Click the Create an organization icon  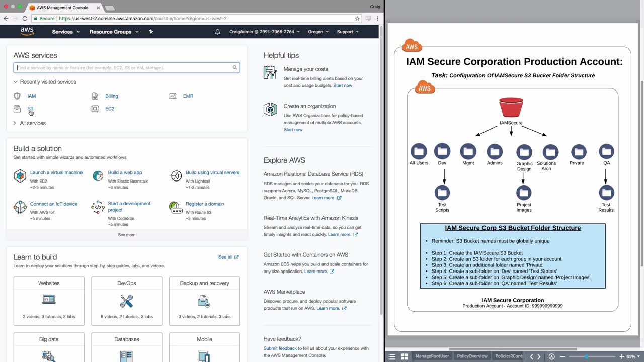[x=270, y=109]
